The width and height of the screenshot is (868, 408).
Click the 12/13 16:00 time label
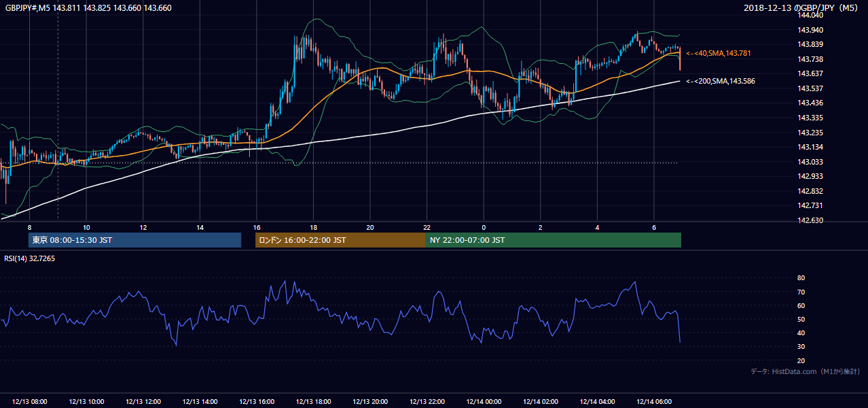click(x=257, y=402)
